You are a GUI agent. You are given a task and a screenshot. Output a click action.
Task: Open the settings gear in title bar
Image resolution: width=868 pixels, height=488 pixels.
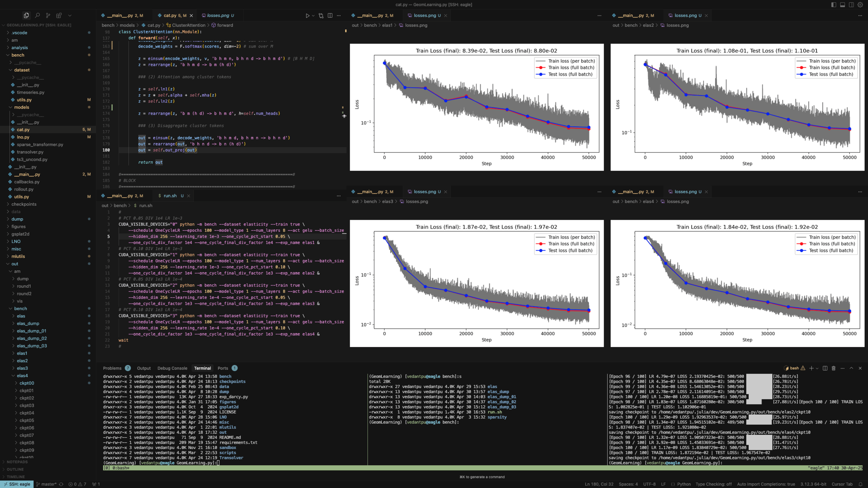(x=860, y=5)
